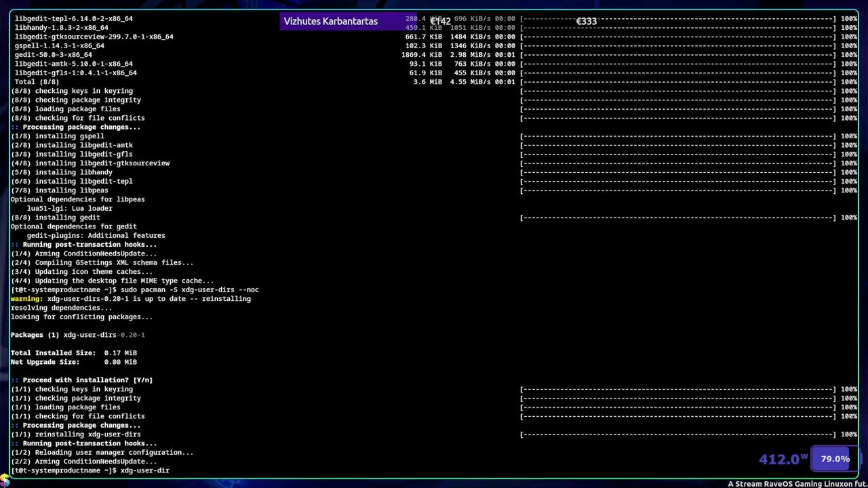Viewport: 868px width, 488px height.
Task: Click the €333 amount overlay
Action: pyautogui.click(x=586, y=22)
